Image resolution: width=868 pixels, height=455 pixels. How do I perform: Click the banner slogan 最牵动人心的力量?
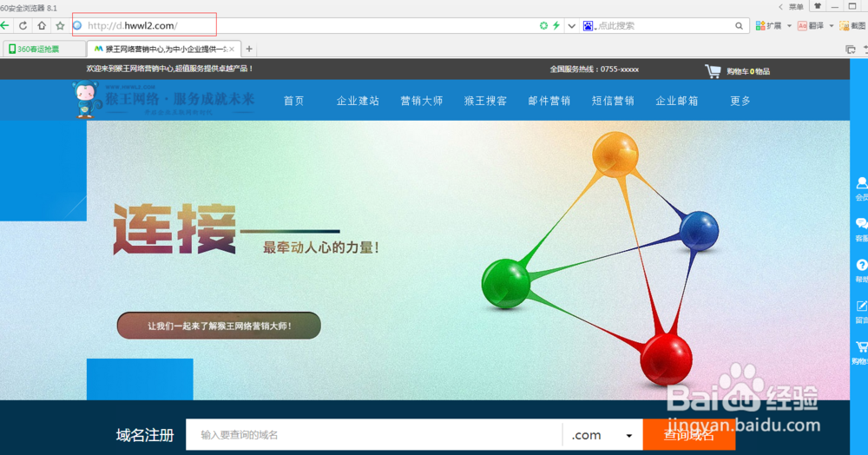click(320, 247)
